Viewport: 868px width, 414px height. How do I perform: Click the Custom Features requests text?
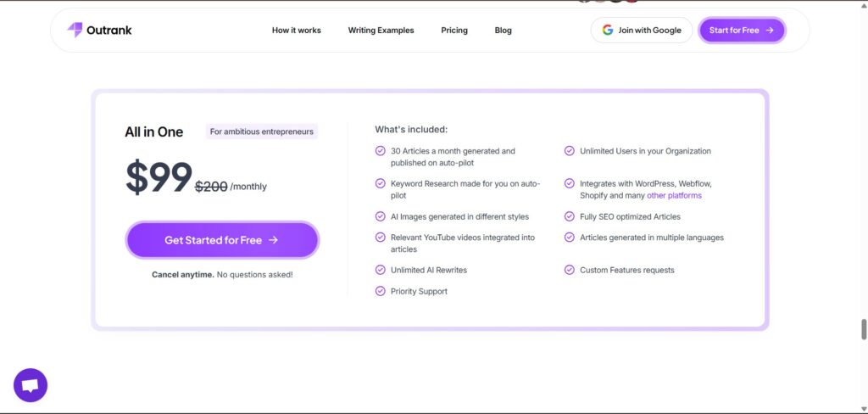(627, 270)
